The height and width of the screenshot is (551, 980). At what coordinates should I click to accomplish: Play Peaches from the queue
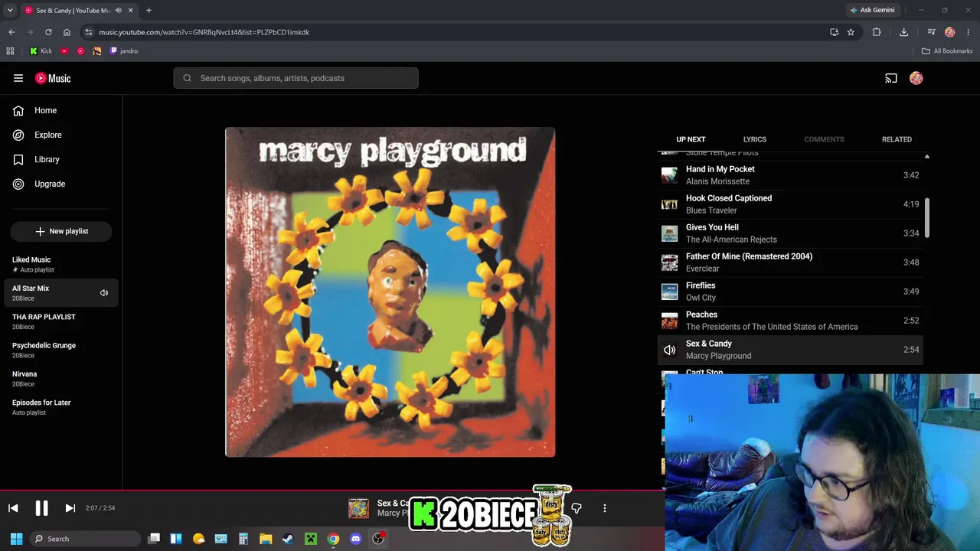(x=790, y=321)
